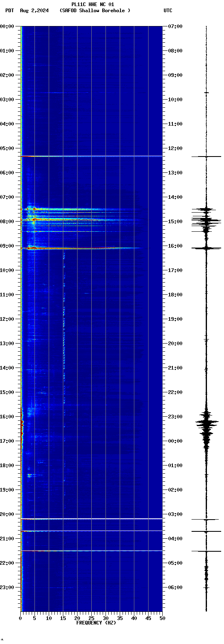
Task: Click the UTC time label "21:00"
Action: (175, 368)
